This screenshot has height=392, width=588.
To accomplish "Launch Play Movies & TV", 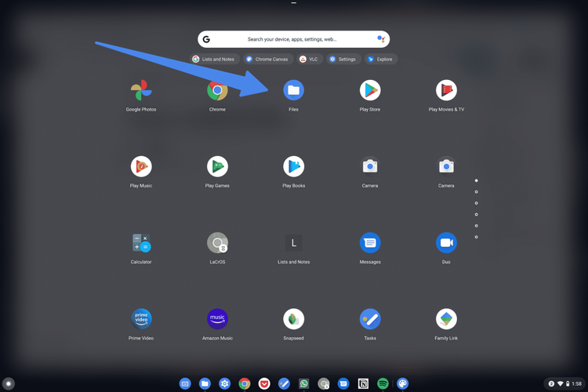I will (446, 90).
